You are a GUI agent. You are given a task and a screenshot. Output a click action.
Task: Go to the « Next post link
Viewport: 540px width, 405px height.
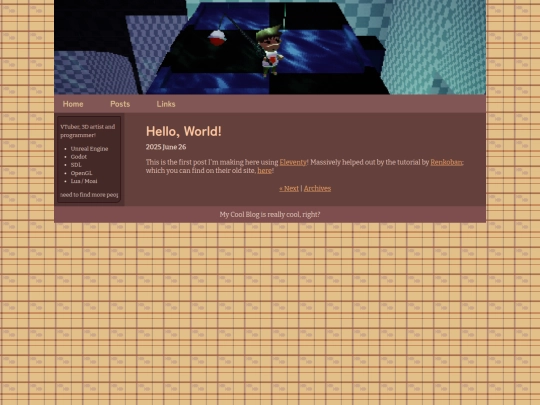(289, 188)
